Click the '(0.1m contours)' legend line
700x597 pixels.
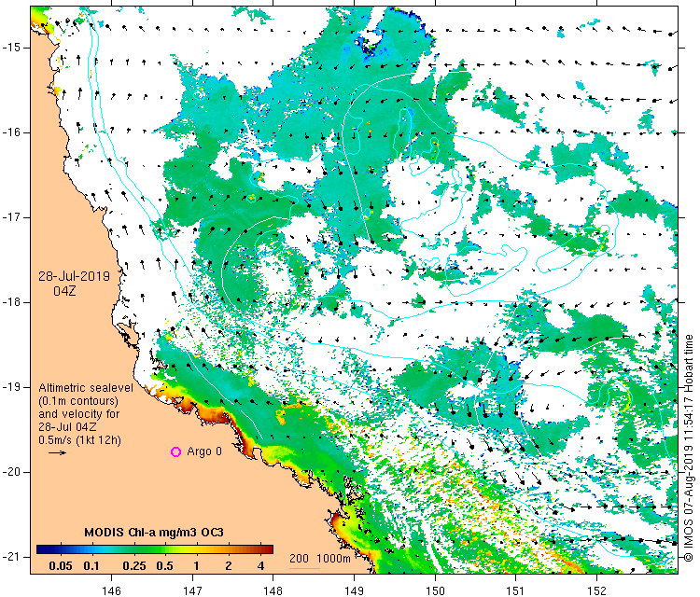(x=78, y=401)
